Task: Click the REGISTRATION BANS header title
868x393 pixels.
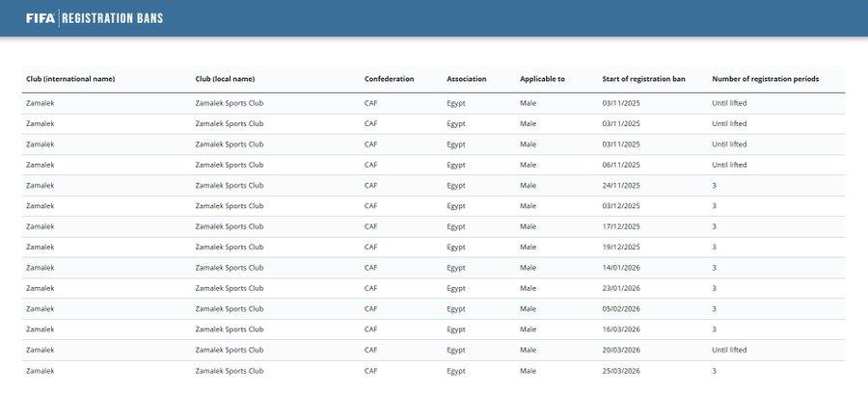Action: (113, 17)
